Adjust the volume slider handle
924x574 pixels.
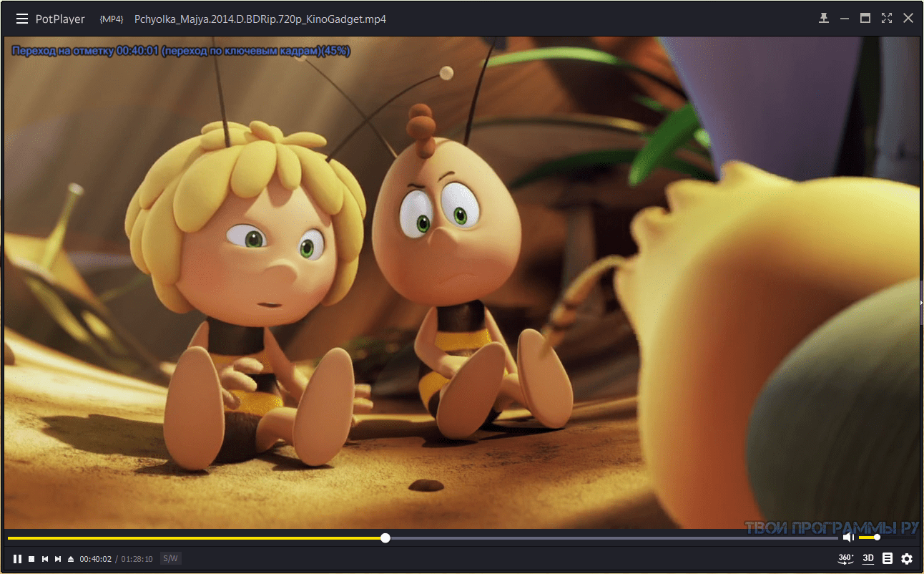pos(877,537)
